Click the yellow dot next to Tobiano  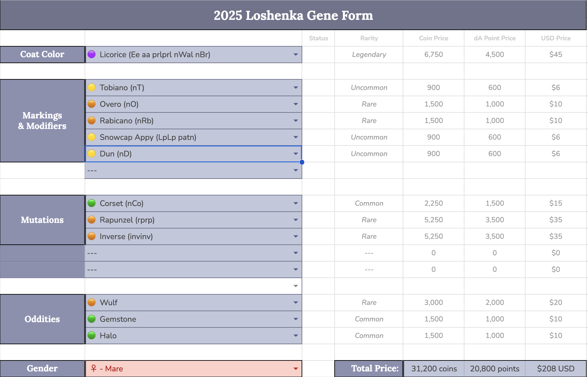click(92, 87)
